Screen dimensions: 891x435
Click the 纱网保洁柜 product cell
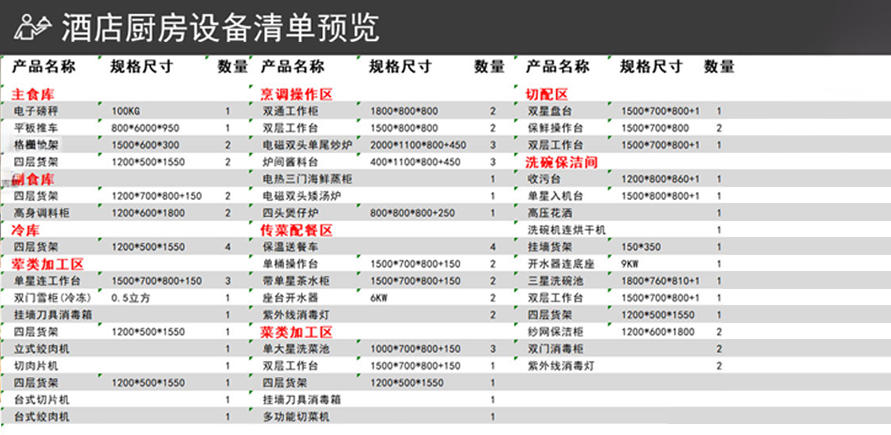556,332
